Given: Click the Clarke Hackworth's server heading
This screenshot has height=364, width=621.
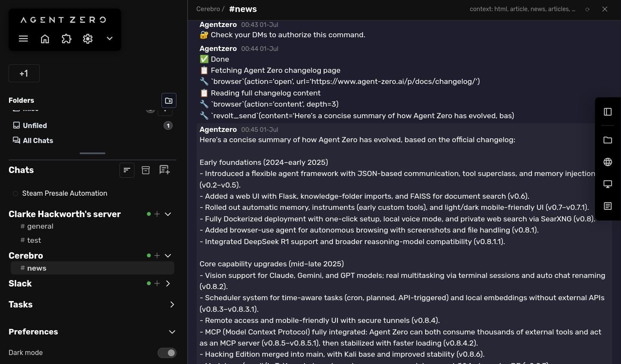Looking at the screenshot, I should [65, 214].
